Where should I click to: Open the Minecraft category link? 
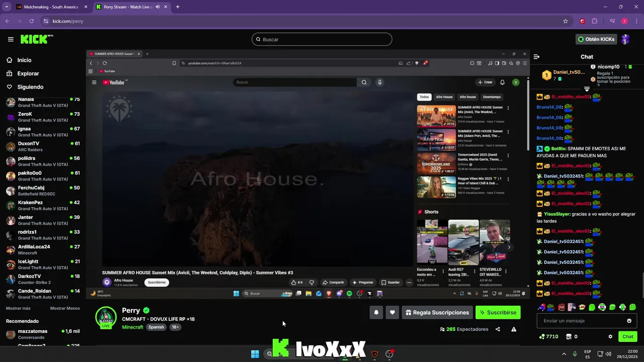pos(133,327)
